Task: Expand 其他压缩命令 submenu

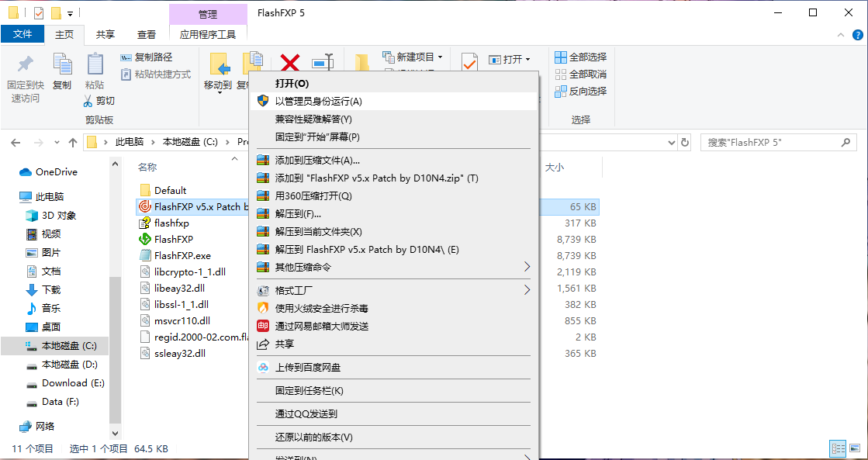Action: point(394,267)
